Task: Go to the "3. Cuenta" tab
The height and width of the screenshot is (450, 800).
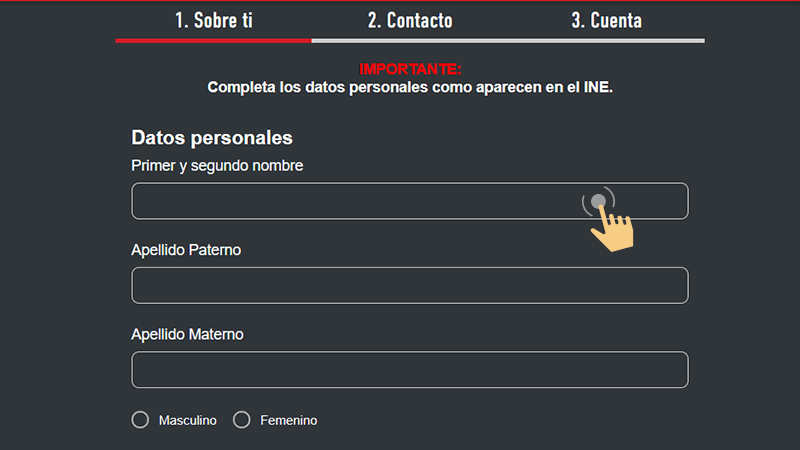Action: click(606, 20)
